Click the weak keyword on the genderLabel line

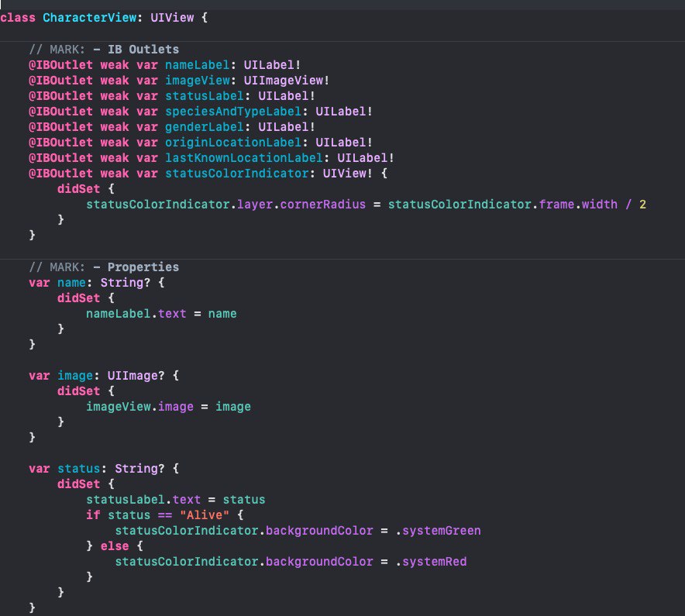115,127
